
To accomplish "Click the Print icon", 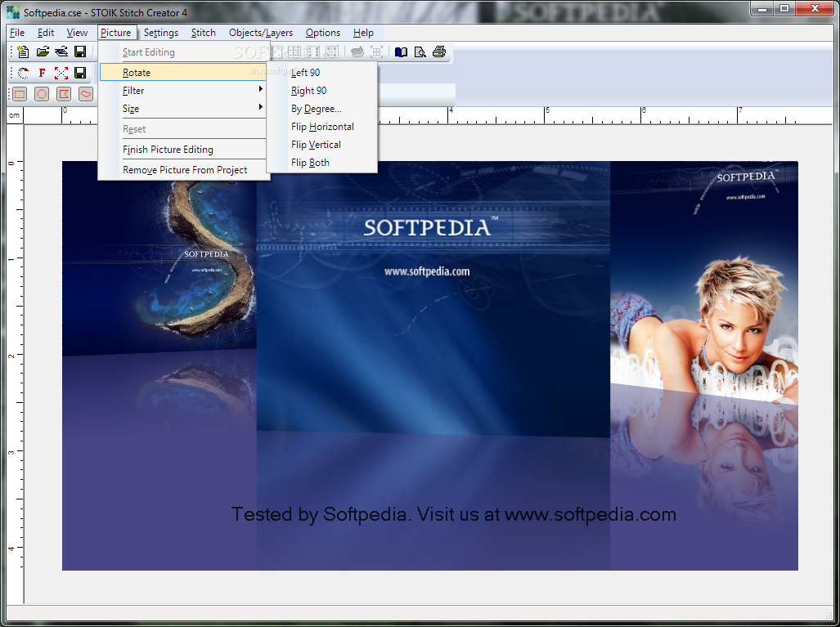I will [439, 52].
